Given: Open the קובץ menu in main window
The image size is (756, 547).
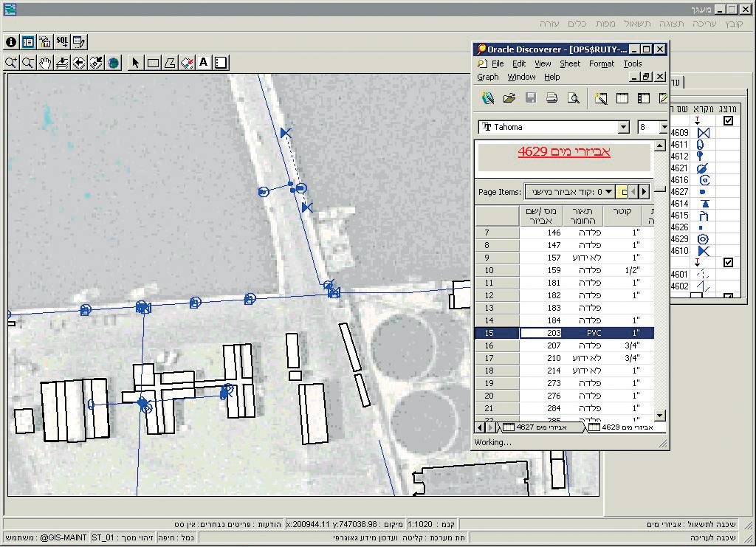Looking at the screenshot, I should click(734, 24).
